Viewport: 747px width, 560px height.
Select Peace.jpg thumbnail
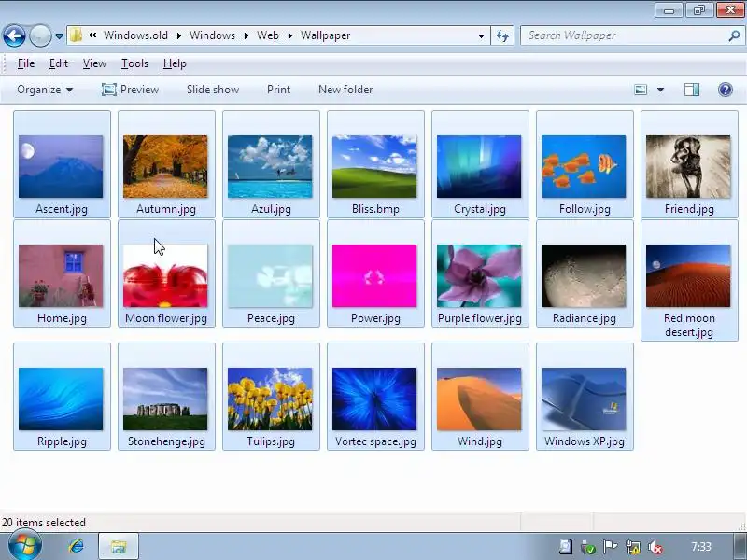tap(271, 273)
